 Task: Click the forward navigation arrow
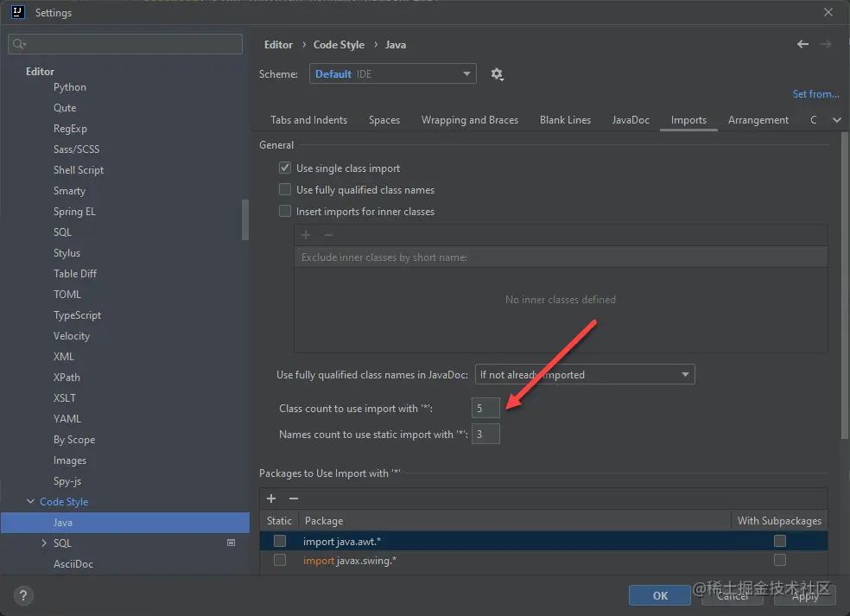pos(826,44)
